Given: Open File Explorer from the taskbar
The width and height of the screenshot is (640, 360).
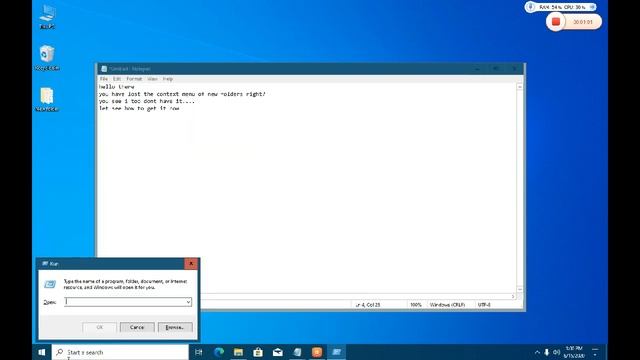Looking at the screenshot, I should (x=238, y=352).
